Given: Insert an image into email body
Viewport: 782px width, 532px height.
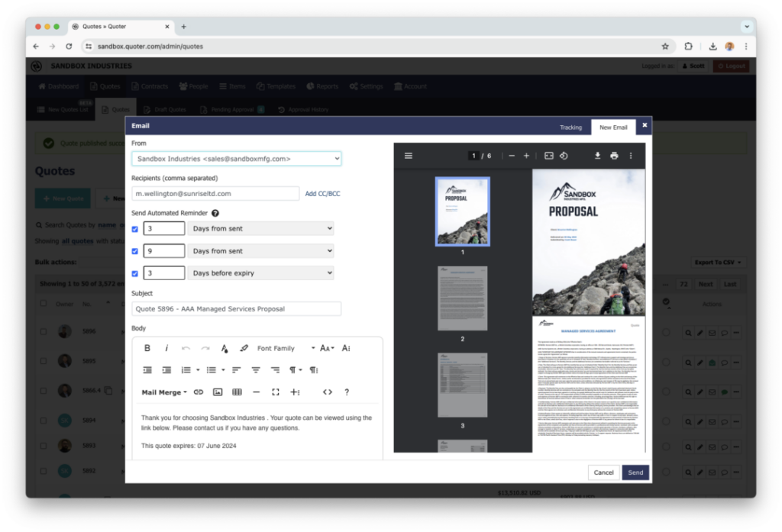Looking at the screenshot, I should pos(218,392).
